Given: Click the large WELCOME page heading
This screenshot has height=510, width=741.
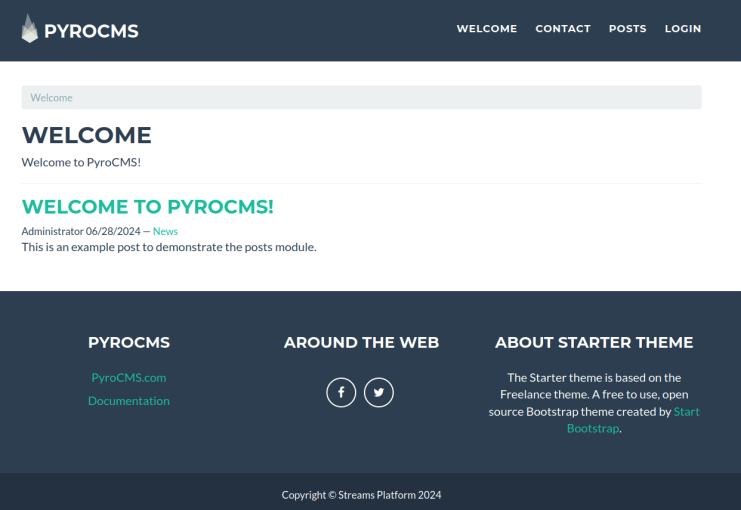Looking at the screenshot, I should [86, 135].
